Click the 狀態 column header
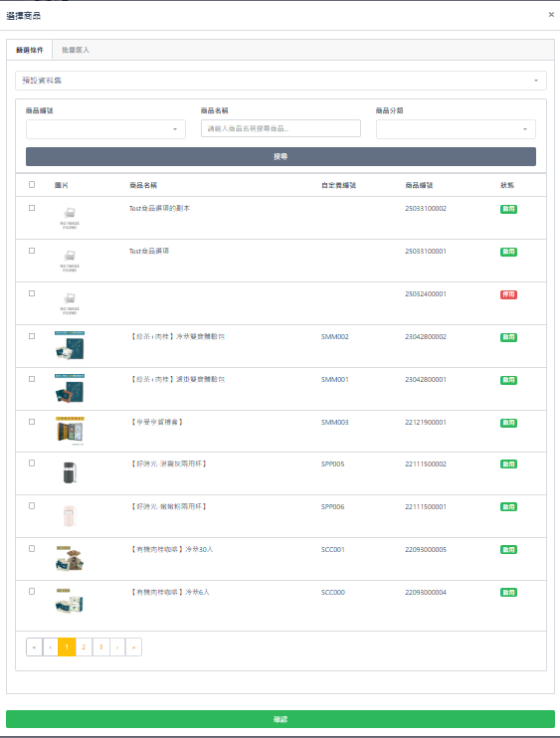The width and height of the screenshot is (560, 738). click(507, 185)
